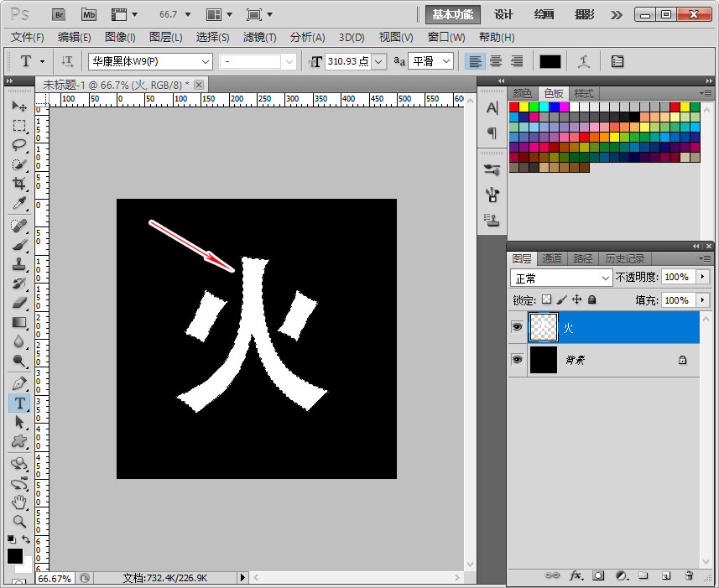Hide the 火 text layer eye
Screen dimensions: 719x588
click(x=518, y=327)
